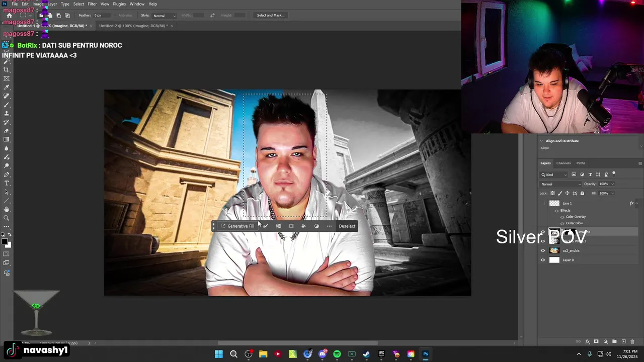The image size is (644, 362).
Task: Click the foreground color swatch
Action: (x=4, y=242)
